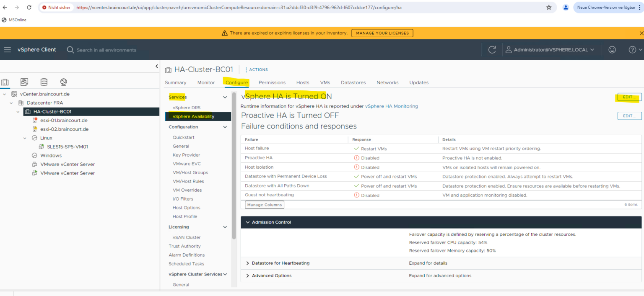Select vSphere DRS under Services

187,108
